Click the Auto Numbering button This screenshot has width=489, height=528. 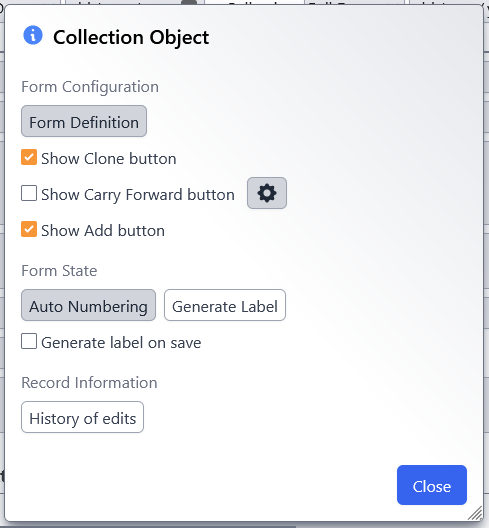pyautogui.click(x=88, y=305)
